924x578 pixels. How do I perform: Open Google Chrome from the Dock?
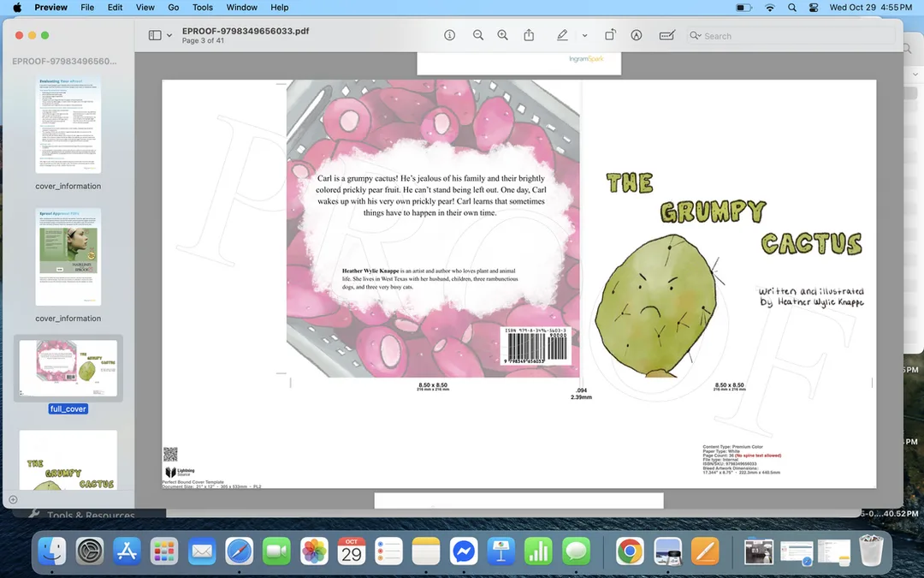(x=630, y=552)
